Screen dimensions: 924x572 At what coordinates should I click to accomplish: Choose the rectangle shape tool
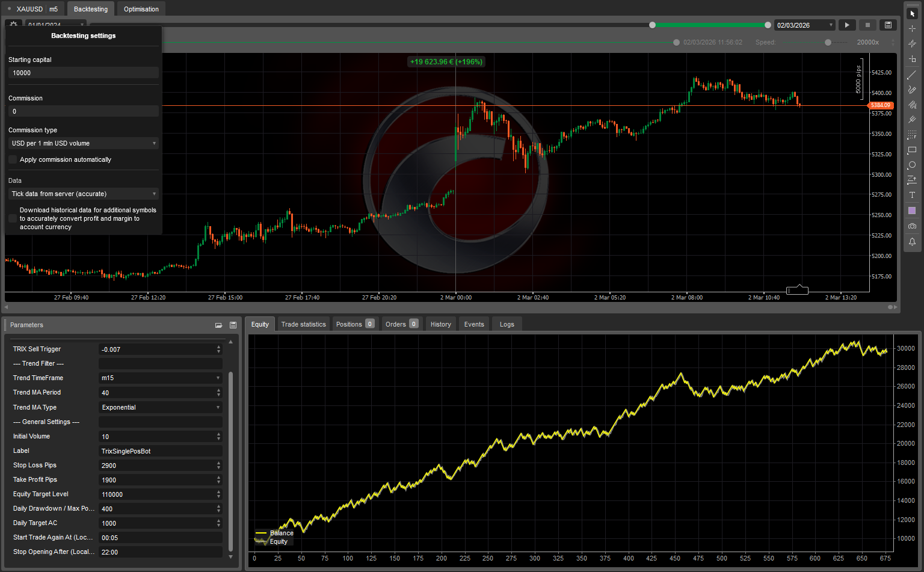pos(912,150)
